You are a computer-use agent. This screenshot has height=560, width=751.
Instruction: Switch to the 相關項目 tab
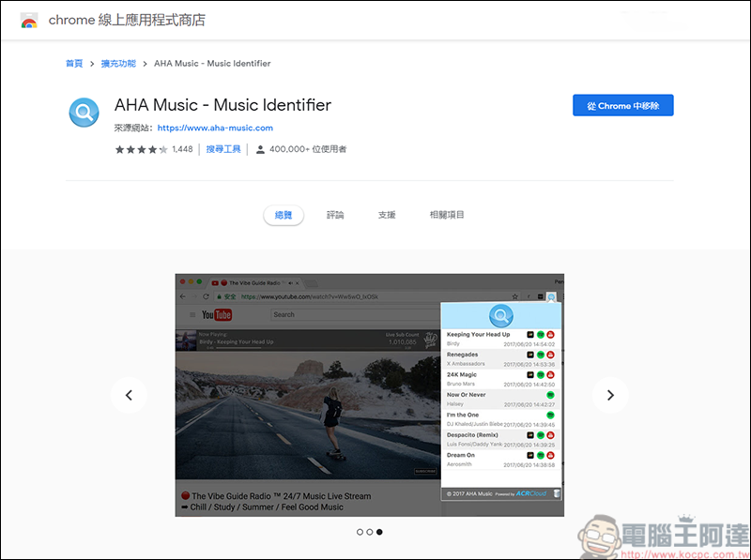[x=447, y=215]
